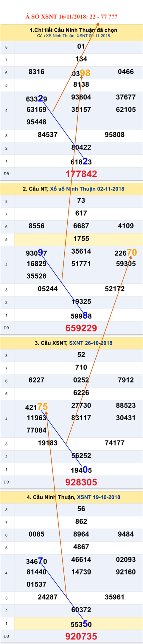Select prize 7 number 710 in third table

pyautogui.click(x=81, y=367)
